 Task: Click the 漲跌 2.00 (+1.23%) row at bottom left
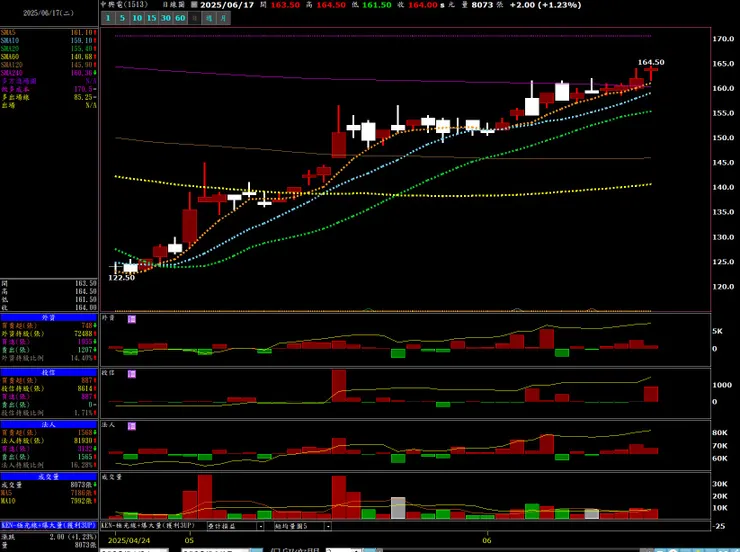[49, 537]
